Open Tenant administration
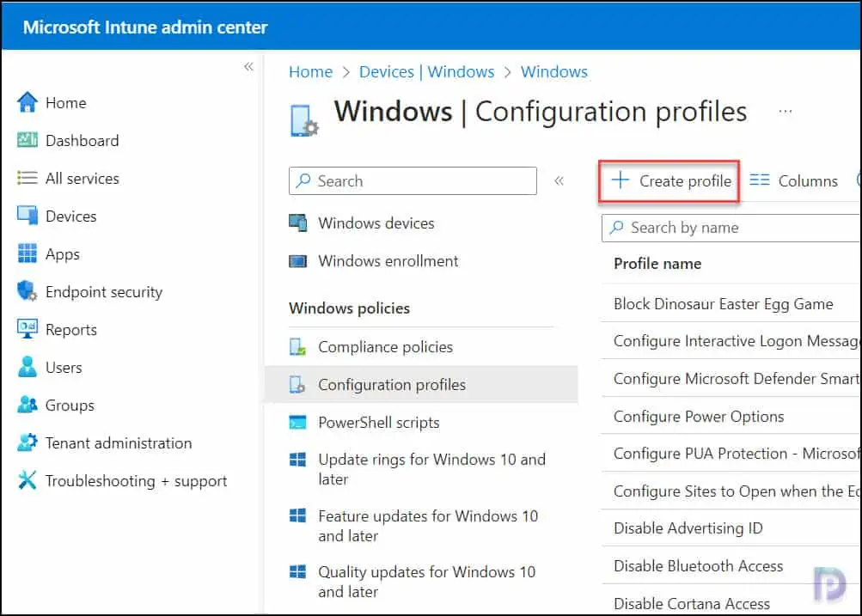The height and width of the screenshot is (616, 862). coord(119,443)
